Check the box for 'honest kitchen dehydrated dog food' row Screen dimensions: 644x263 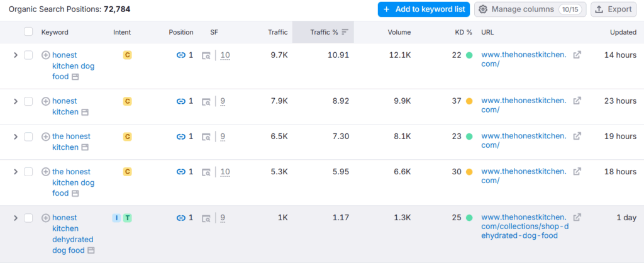(x=28, y=218)
